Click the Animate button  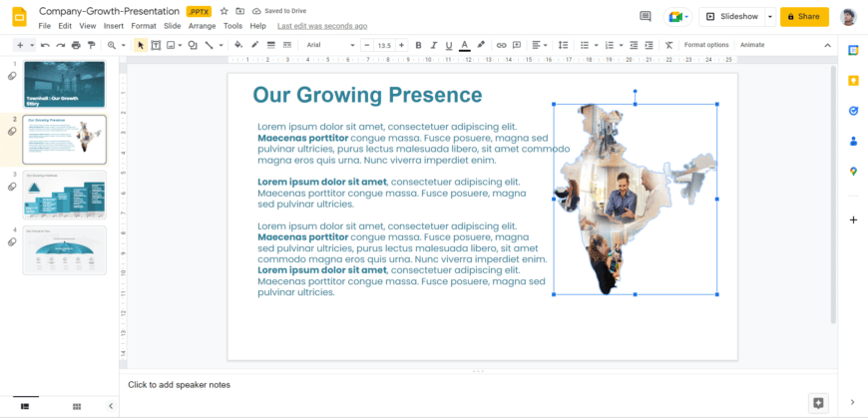752,45
